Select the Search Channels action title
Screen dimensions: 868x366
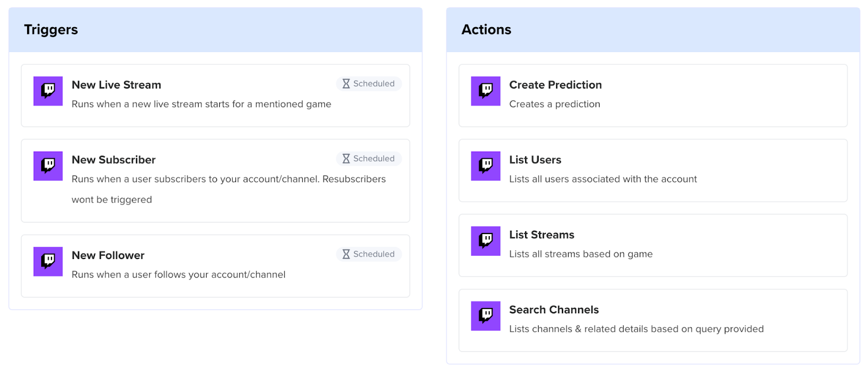click(x=554, y=310)
